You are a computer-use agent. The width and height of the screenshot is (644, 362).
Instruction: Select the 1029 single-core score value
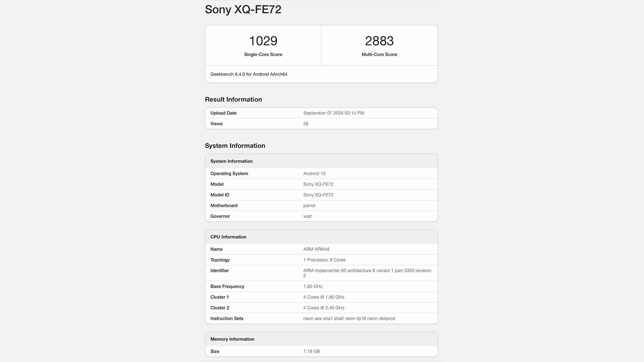coord(263,41)
